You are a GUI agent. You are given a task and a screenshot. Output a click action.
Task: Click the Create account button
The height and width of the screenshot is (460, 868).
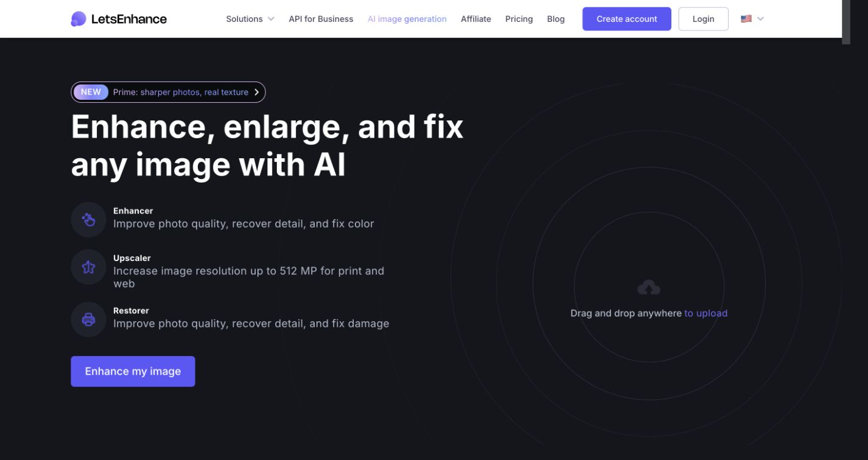pos(627,19)
